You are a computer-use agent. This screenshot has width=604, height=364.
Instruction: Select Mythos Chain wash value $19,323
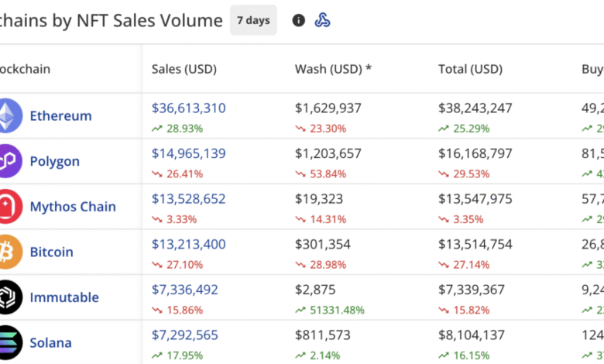[x=319, y=199]
